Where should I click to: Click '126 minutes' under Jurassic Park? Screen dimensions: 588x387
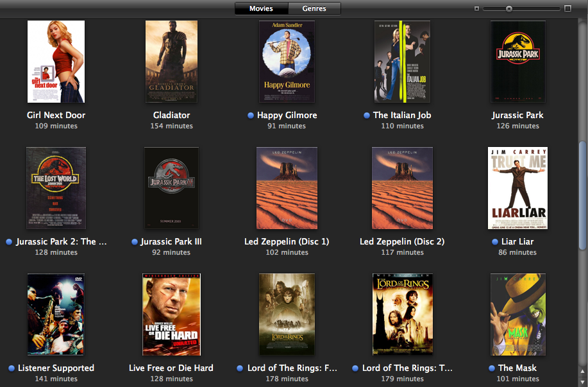coord(518,126)
